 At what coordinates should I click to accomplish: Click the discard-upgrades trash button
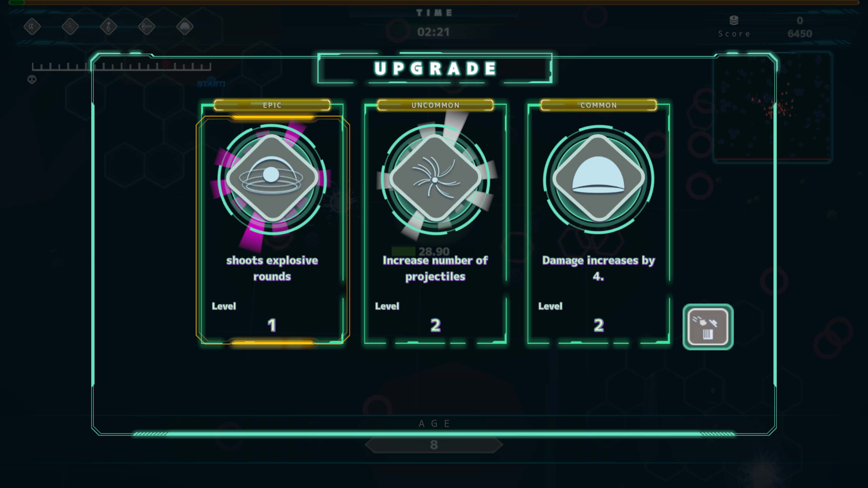pyautogui.click(x=708, y=327)
